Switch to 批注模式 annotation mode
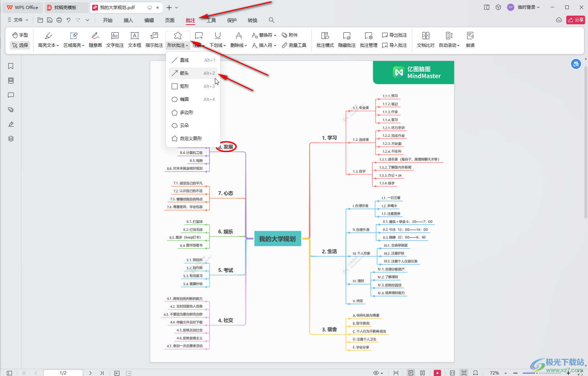 [325, 40]
